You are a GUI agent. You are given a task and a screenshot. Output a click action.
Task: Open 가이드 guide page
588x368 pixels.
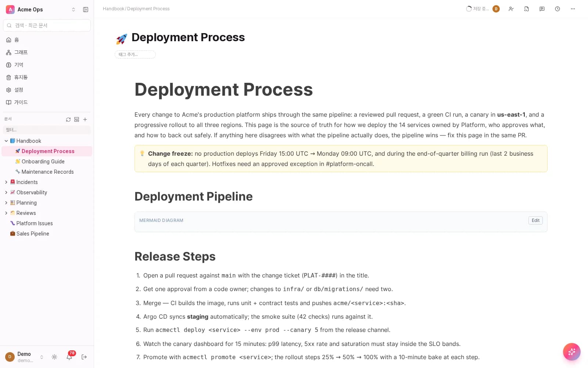pyautogui.click(x=47, y=102)
